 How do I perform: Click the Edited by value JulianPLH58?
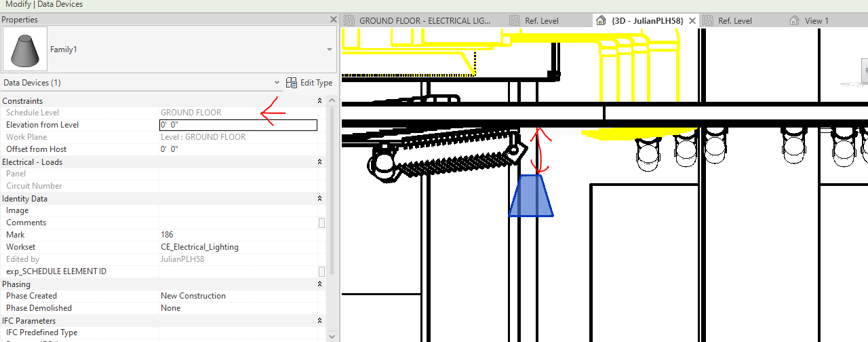point(182,259)
